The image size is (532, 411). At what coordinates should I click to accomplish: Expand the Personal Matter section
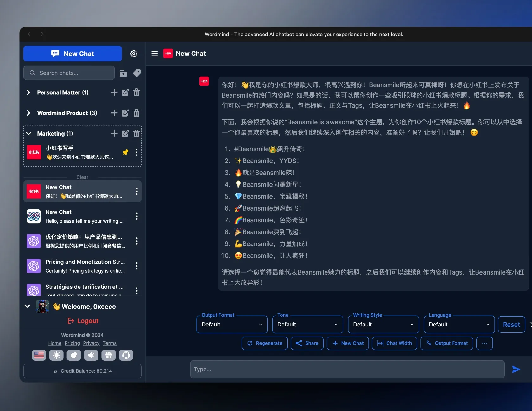[x=28, y=92]
